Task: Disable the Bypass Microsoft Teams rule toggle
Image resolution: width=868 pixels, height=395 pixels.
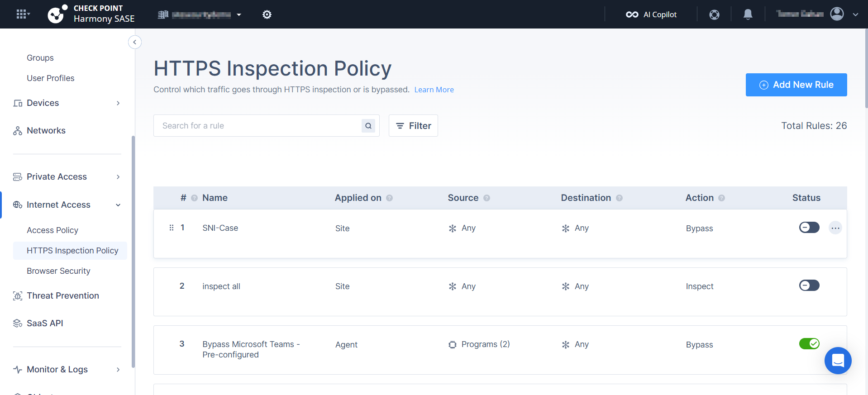Action: (x=809, y=343)
